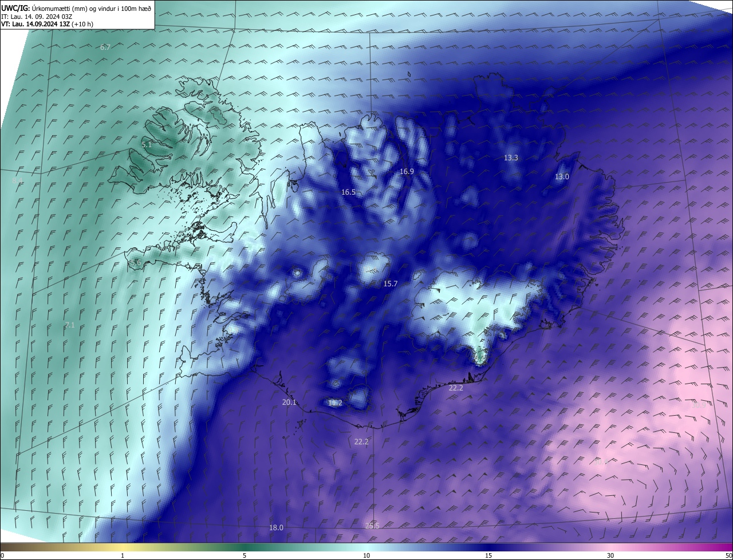The height and width of the screenshot is (560, 733).
Task: Click the colour scale tick label 0
Action: 2,555
